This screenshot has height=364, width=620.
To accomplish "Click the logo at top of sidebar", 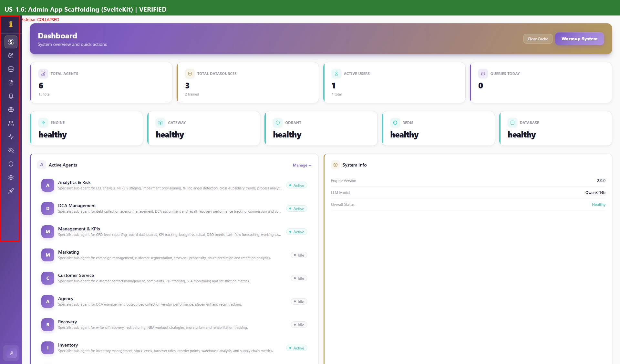I will 11,24.
